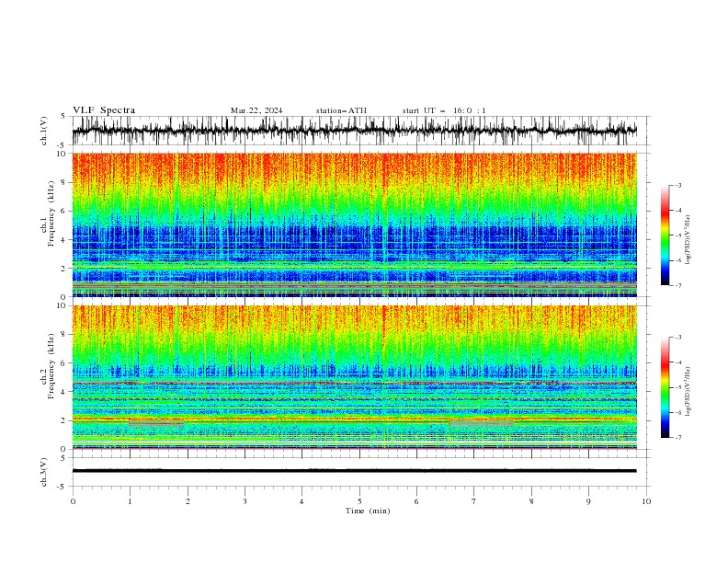Click the "start UT = 16:0 :1" label

[x=444, y=110]
